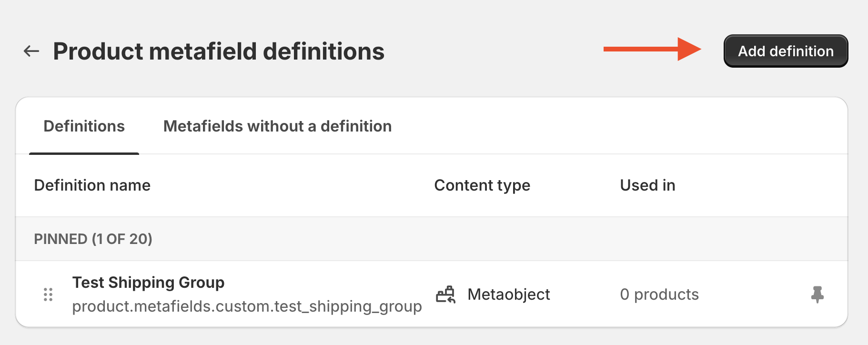Click the PINNED (1 OF 20) section header
The height and width of the screenshot is (345, 868).
(x=93, y=239)
